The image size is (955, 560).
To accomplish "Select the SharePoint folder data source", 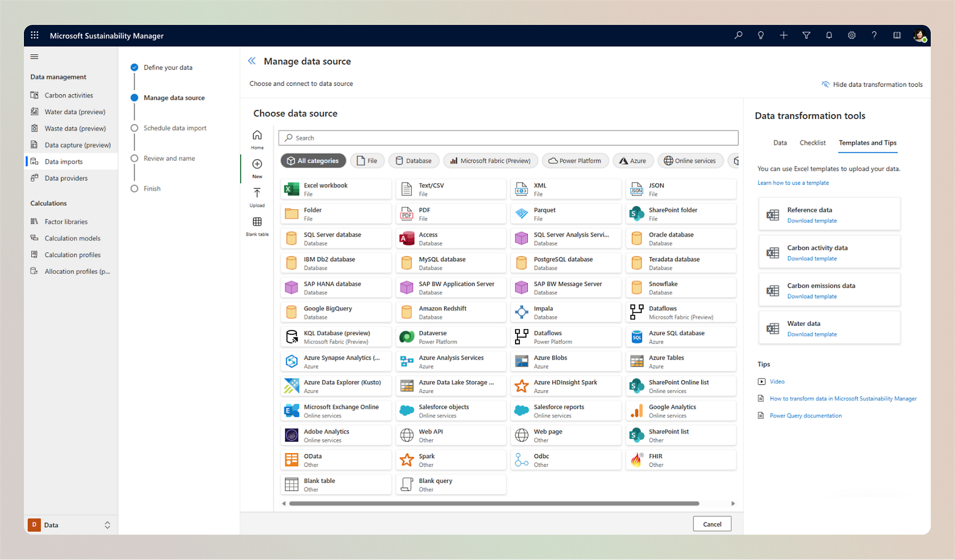I will [680, 213].
